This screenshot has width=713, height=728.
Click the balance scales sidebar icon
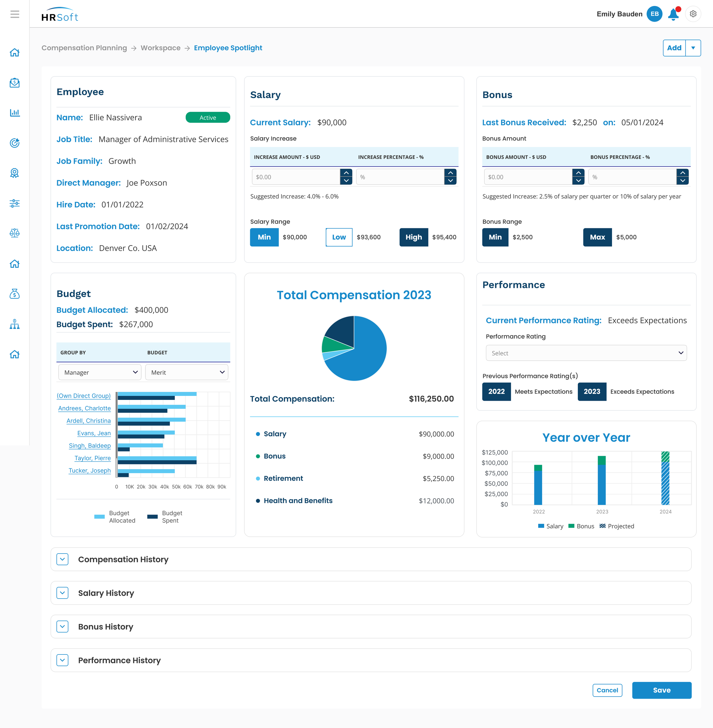[x=15, y=233]
